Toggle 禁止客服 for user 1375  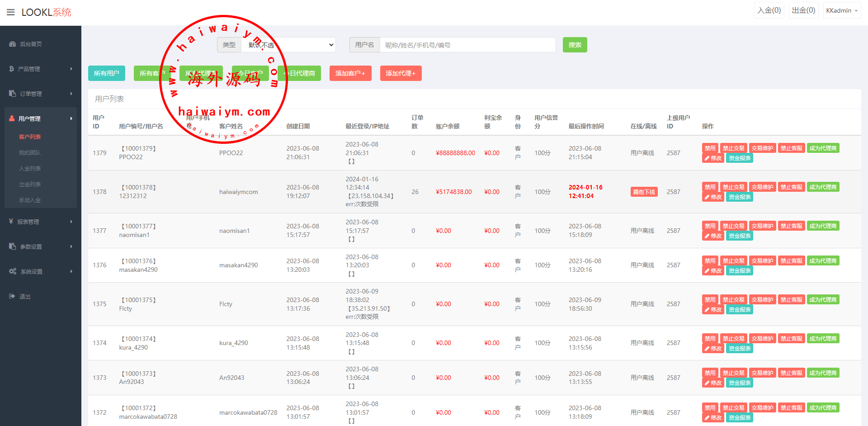[x=791, y=300]
